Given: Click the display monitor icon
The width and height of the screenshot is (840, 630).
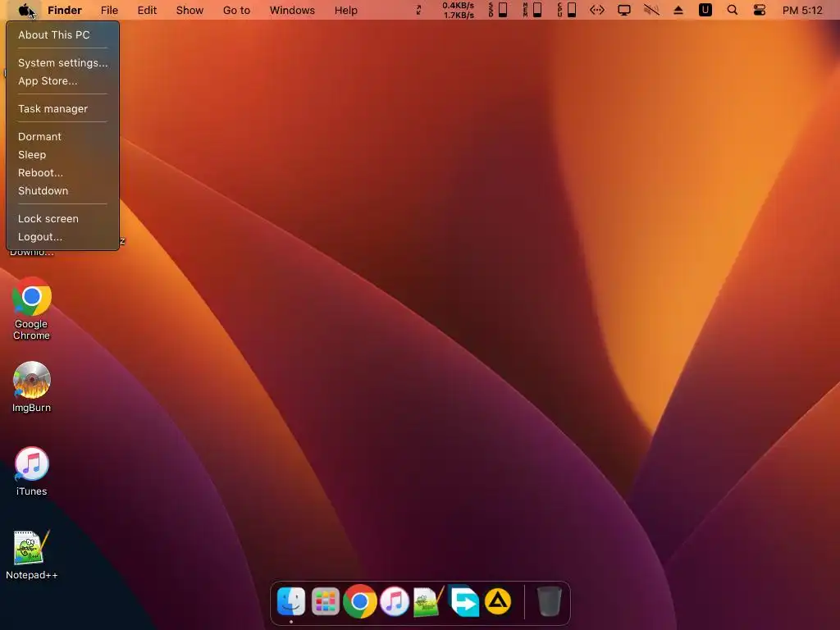Looking at the screenshot, I should [x=624, y=10].
